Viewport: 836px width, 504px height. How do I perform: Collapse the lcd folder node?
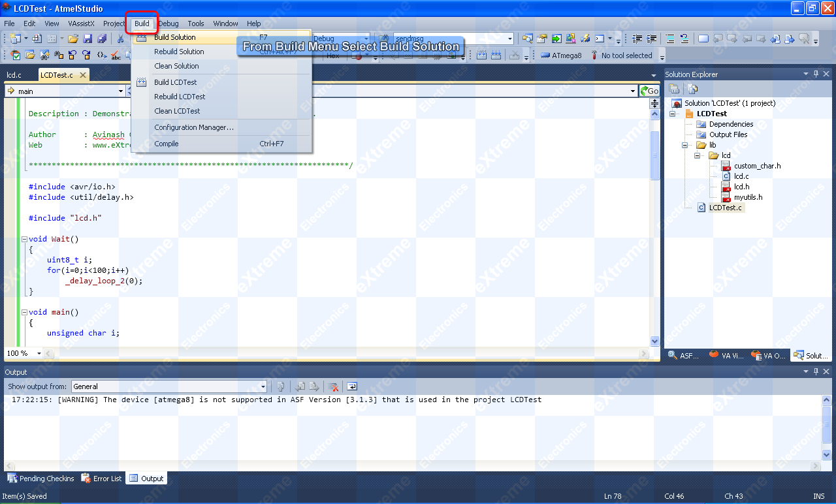[697, 155]
